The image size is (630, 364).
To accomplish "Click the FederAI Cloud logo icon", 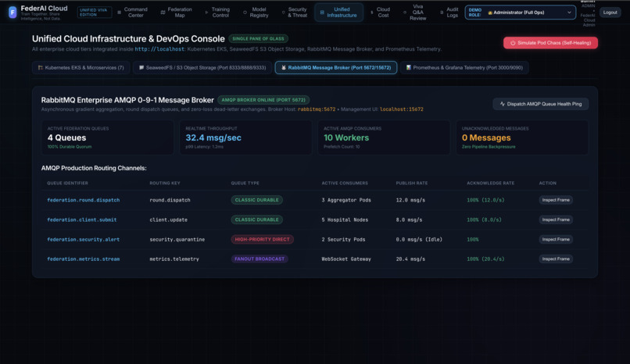I will point(13,12).
